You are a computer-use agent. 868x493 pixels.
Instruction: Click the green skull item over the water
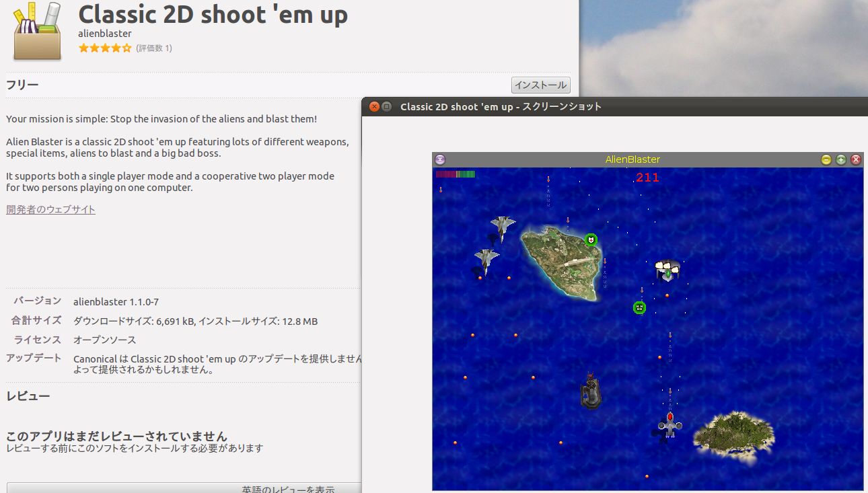coord(640,307)
